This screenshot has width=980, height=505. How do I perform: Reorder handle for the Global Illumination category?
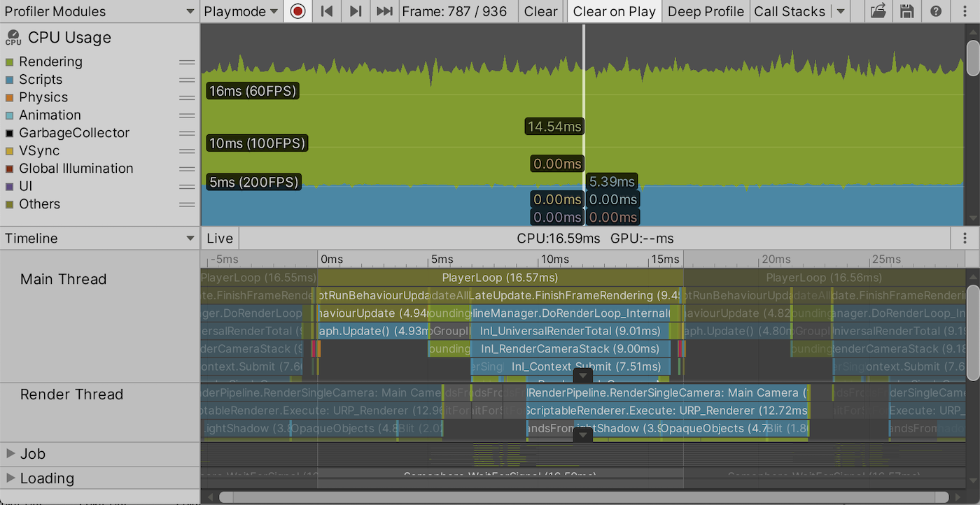[x=187, y=169]
